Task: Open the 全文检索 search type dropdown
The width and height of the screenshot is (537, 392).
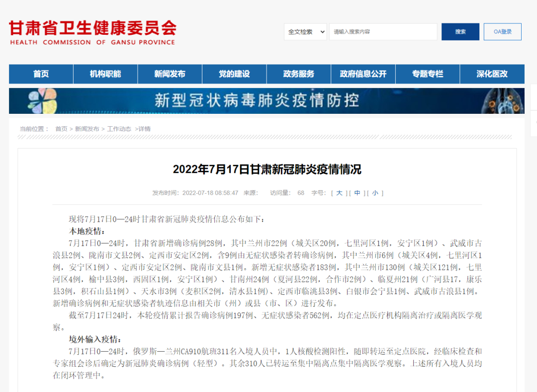Action: click(x=305, y=32)
